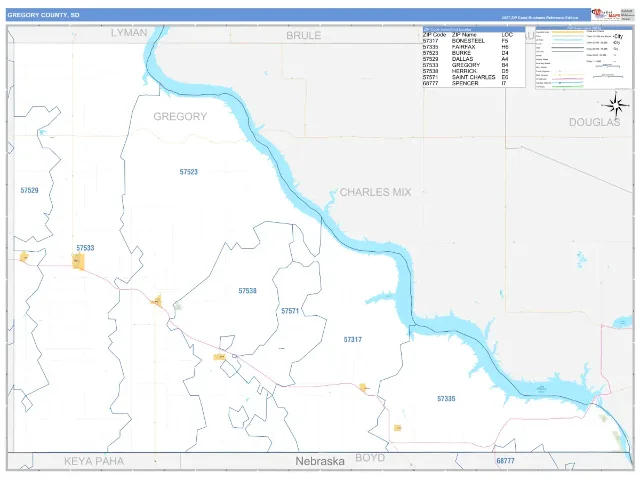
Task: Click the "ZIP Name" column header
Action: [464, 35]
